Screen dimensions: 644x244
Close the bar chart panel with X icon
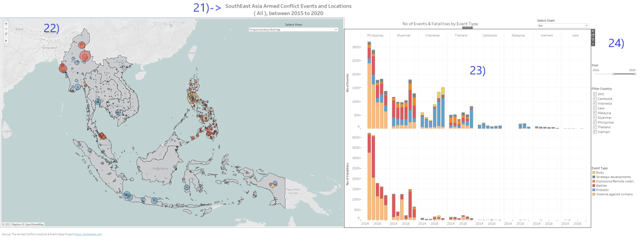(x=593, y=31)
